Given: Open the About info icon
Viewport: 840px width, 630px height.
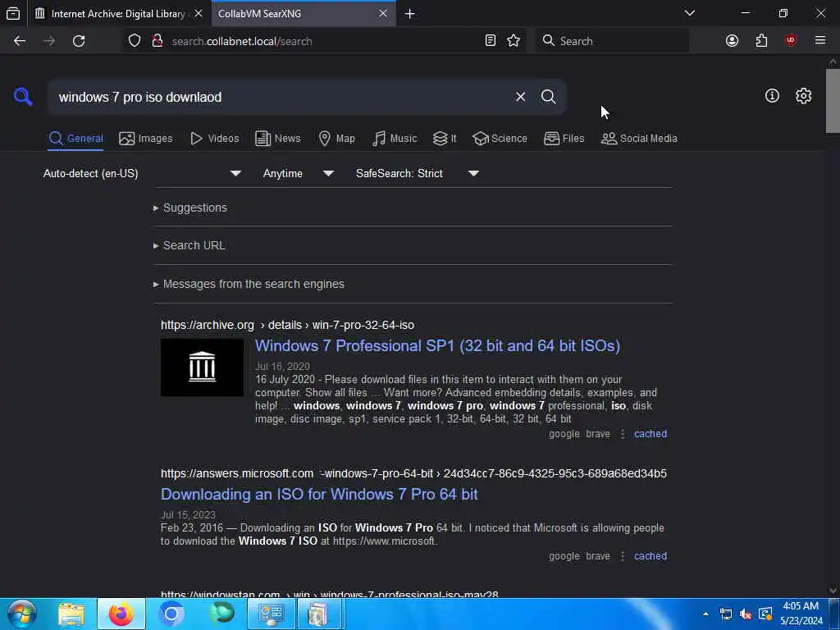Looking at the screenshot, I should click(772, 96).
